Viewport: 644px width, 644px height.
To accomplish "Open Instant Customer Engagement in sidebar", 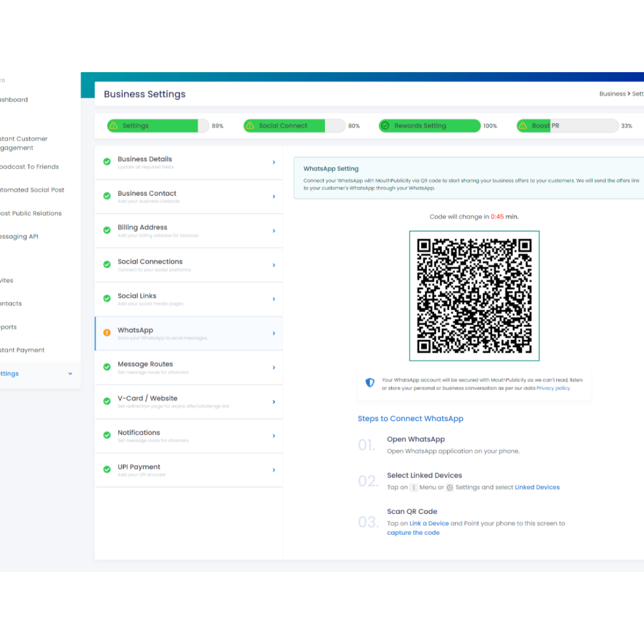I will 24,143.
